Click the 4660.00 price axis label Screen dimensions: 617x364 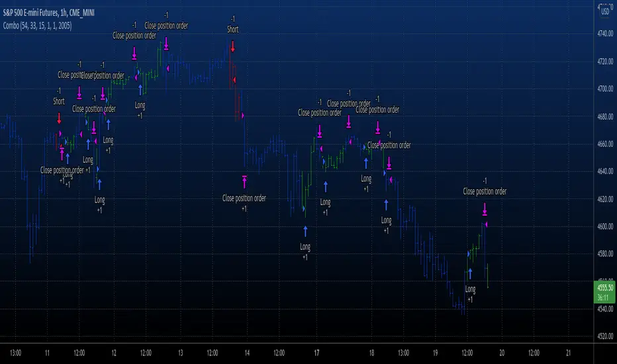coord(605,144)
